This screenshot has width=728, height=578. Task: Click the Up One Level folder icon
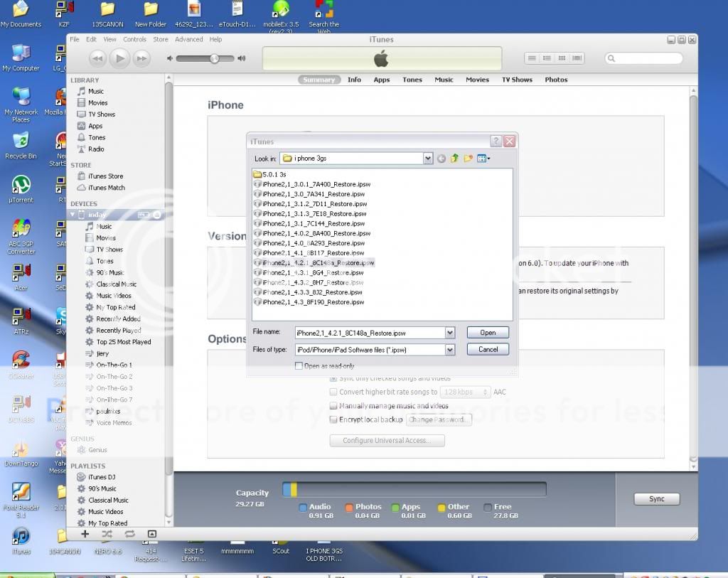click(x=454, y=159)
